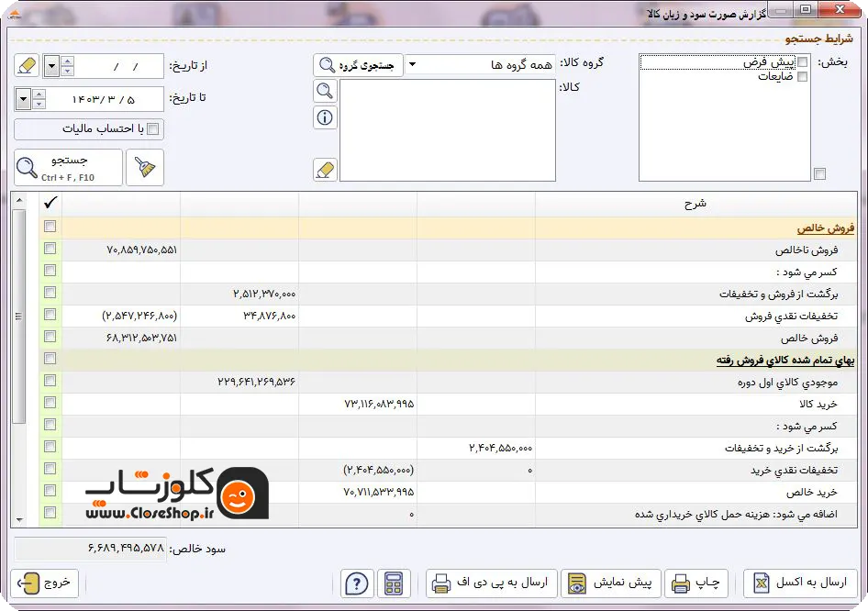868x611 pixels.
Task: Click the broom clear-results icon
Action: click(145, 167)
